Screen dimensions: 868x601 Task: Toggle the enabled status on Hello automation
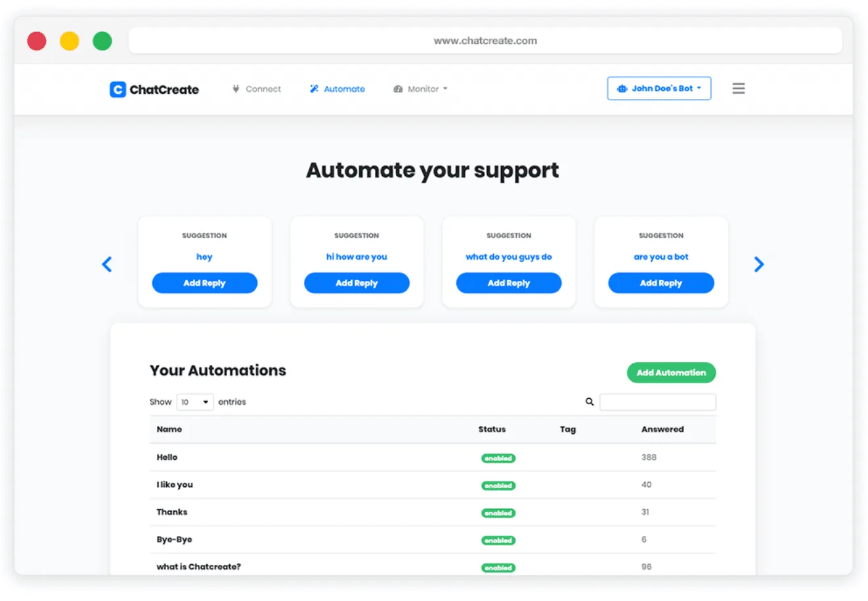click(x=498, y=458)
